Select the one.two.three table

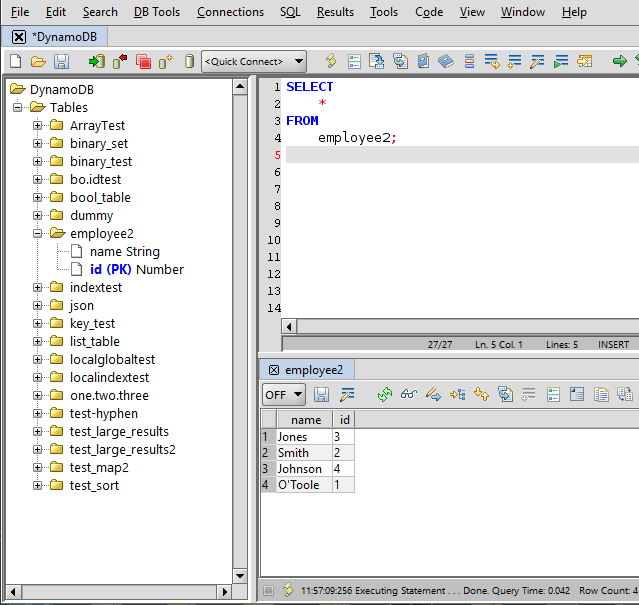point(109,396)
